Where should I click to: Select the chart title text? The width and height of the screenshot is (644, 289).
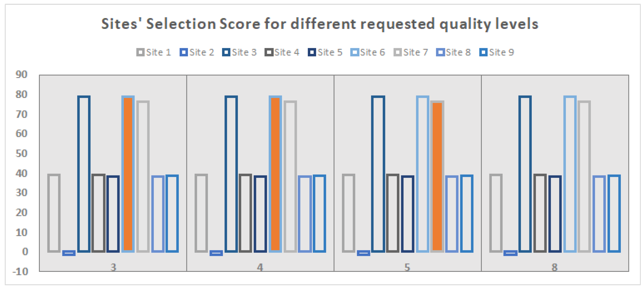point(320,24)
